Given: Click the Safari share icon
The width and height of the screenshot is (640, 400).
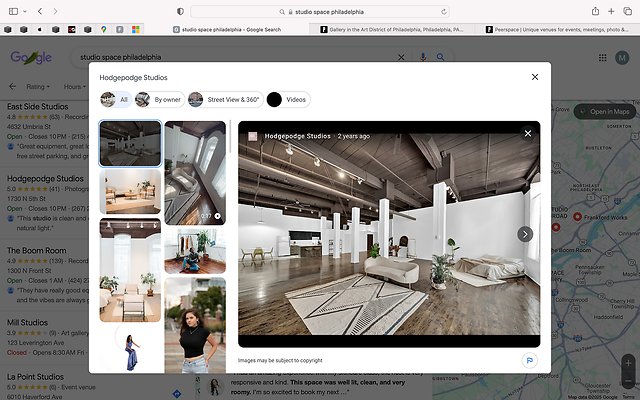Looking at the screenshot, I should pos(595,11).
